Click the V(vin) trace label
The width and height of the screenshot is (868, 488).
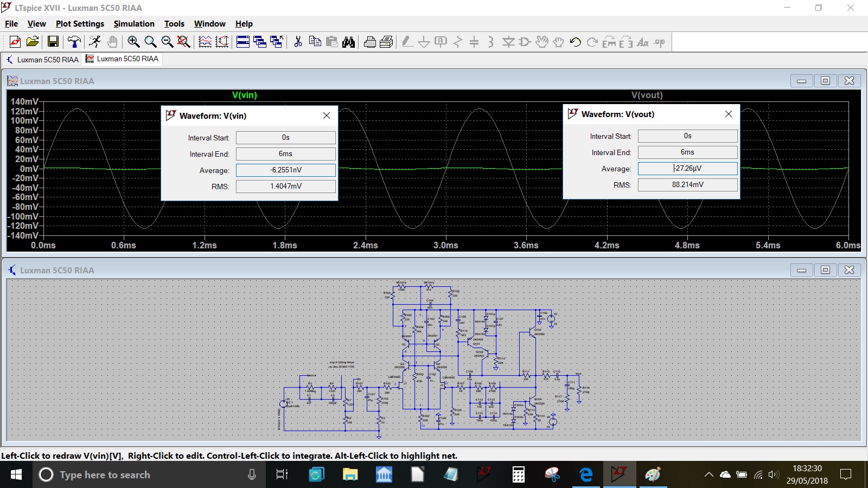[x=245, y=95]
